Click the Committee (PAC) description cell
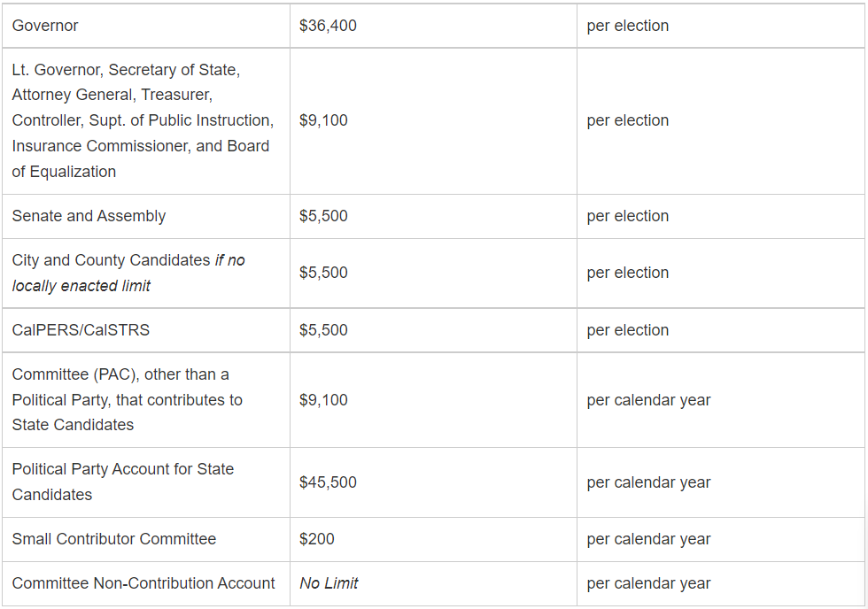The width and height of the screenshot is (868, 609). click(x=127, y=399)
